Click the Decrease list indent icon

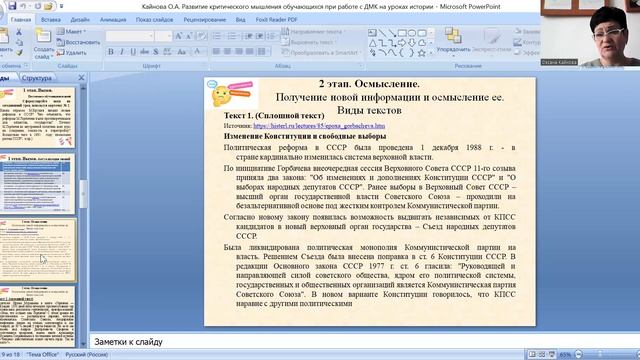(249, 36)
